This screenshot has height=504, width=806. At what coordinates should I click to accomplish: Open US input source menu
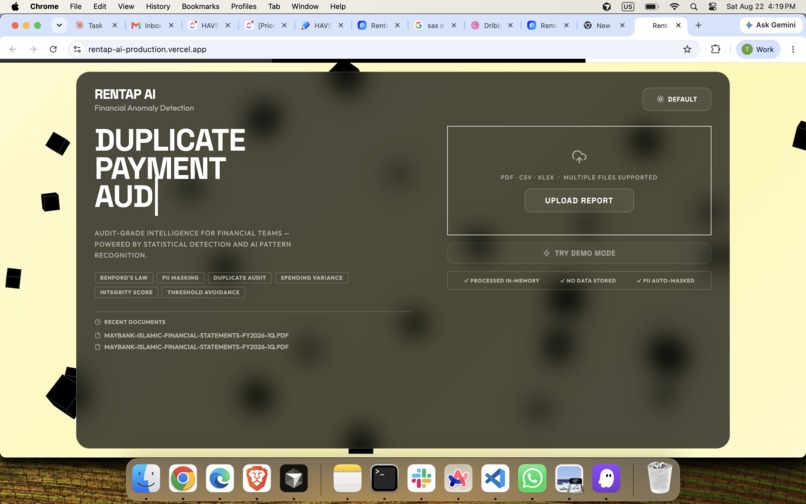click(x=628, y=7)
